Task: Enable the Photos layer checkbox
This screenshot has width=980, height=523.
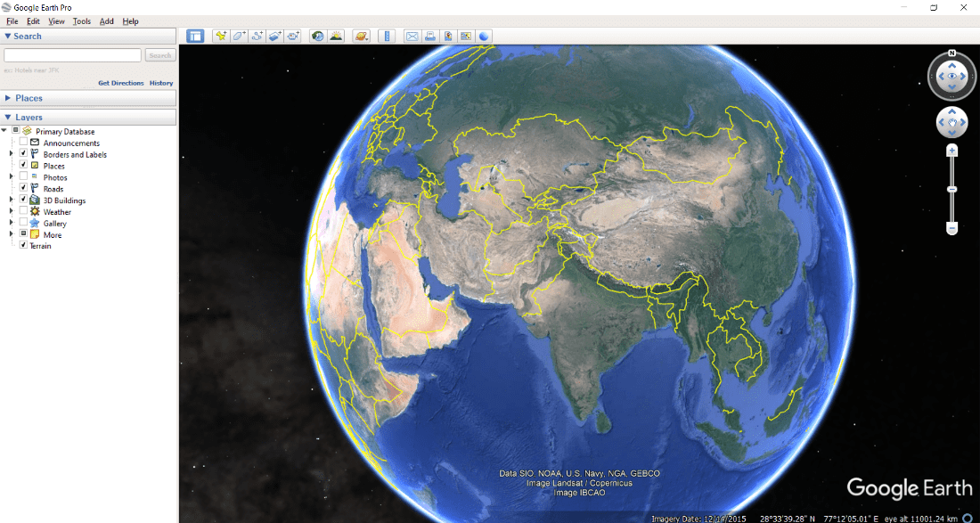Action: [23, 176]
